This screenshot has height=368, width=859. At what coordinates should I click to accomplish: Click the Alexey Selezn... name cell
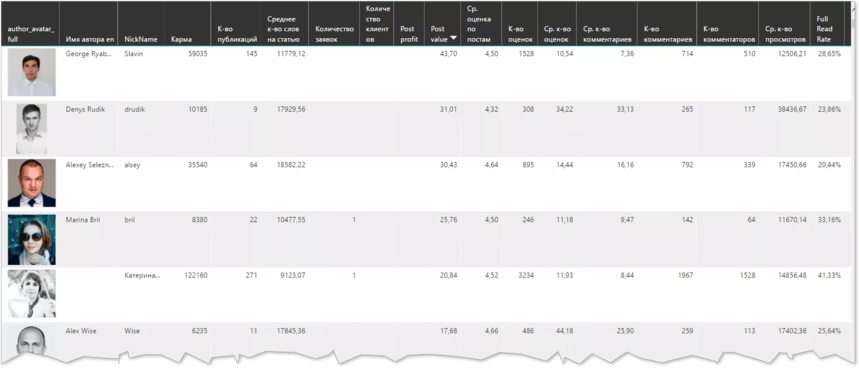pos(89,164)
